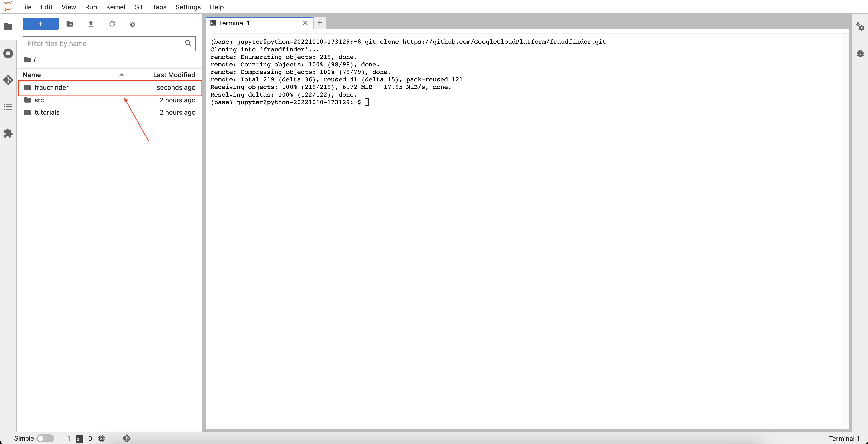Open the debugger bug icon

860,53
